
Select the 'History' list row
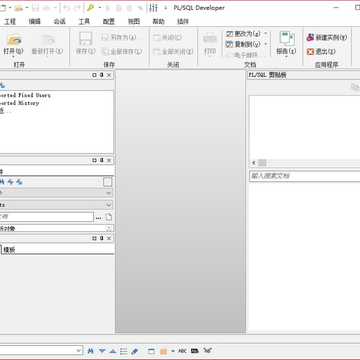[20, 103]
